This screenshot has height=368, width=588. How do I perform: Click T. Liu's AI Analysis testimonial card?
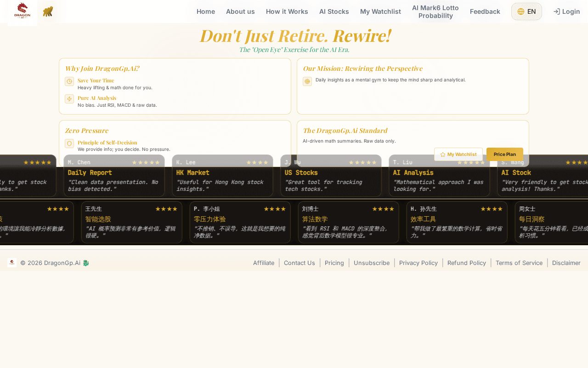tap(439, 176)
